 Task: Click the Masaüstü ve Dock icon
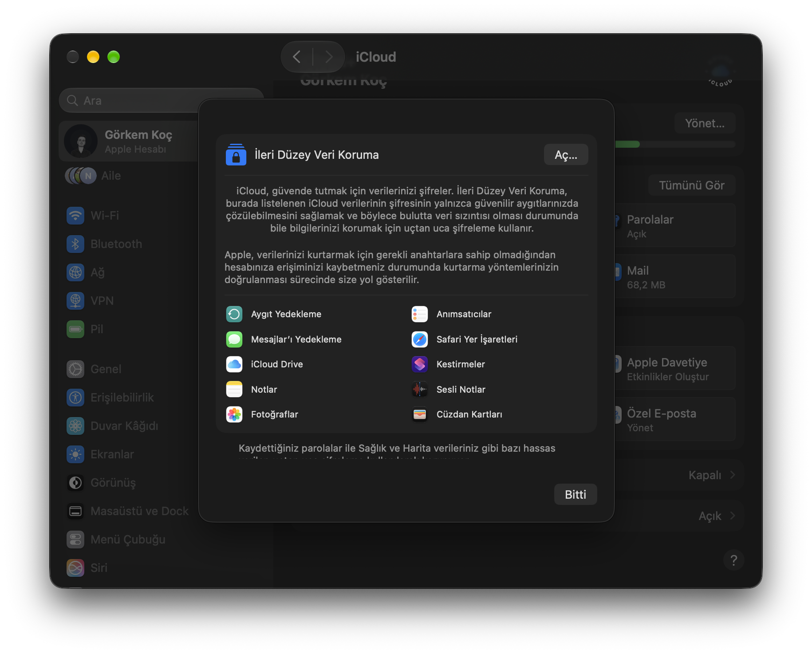[x=75, y=511]
